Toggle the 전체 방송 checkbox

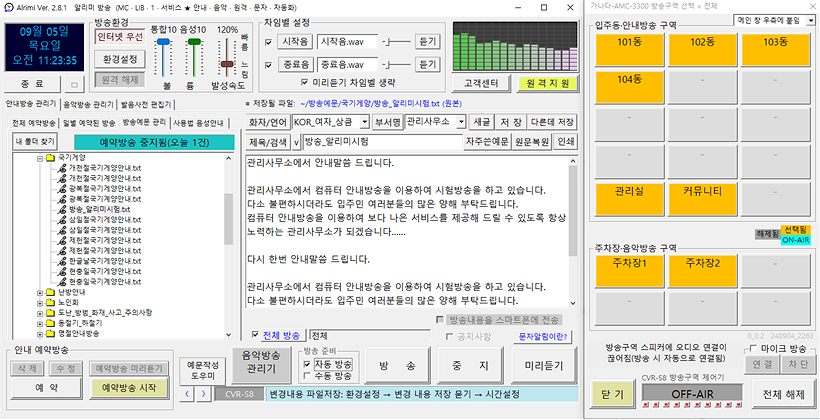pos(255,335)
